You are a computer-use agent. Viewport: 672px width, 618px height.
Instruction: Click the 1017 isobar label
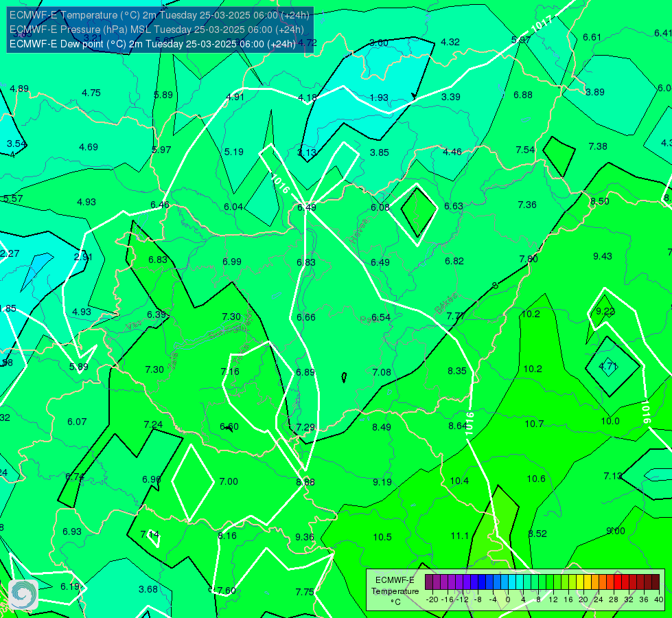pyautogui.click(x=542, y=23)
